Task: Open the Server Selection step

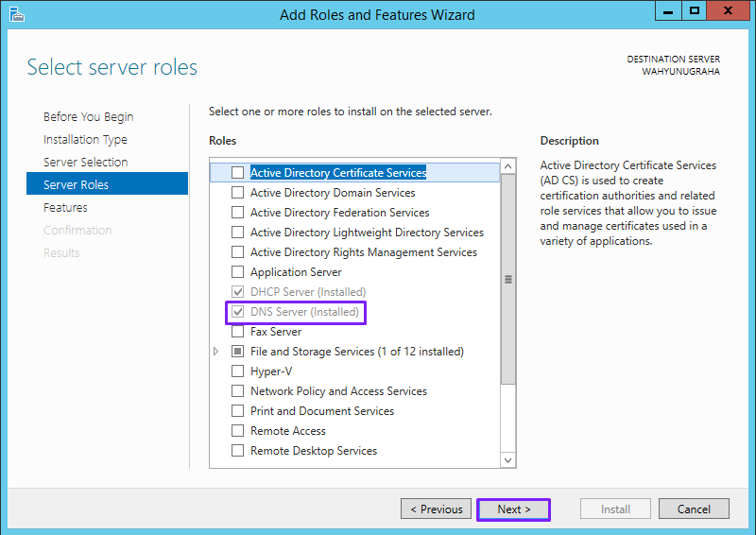Action: (85, 162)
